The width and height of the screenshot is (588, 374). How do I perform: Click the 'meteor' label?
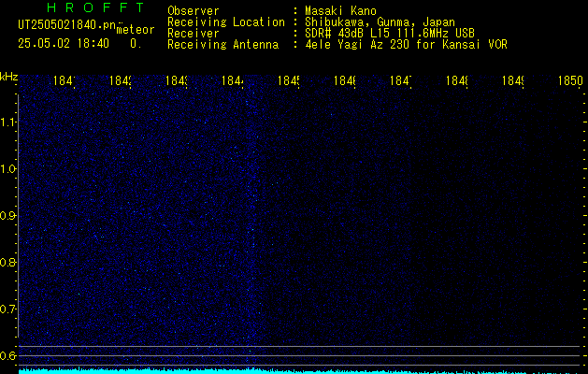pos(136,30)
